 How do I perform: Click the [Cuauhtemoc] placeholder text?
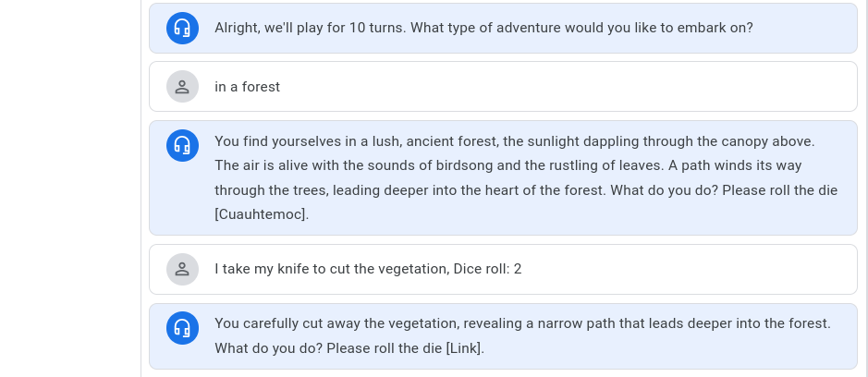[262, 214]
